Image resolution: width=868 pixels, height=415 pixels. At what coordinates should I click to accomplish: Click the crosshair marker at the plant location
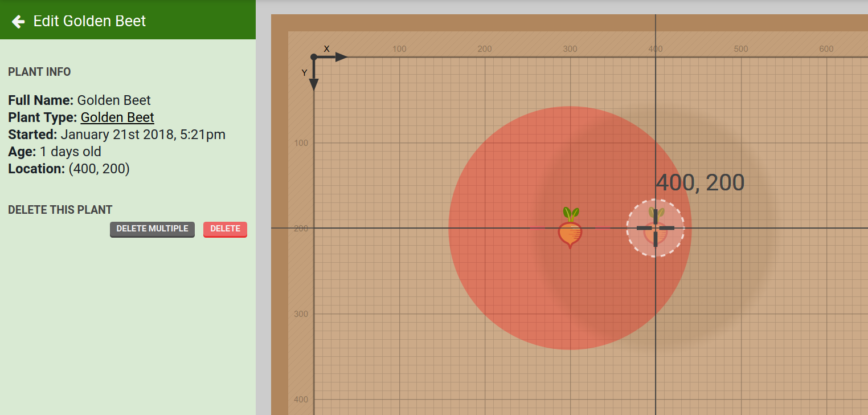(656, 228)
